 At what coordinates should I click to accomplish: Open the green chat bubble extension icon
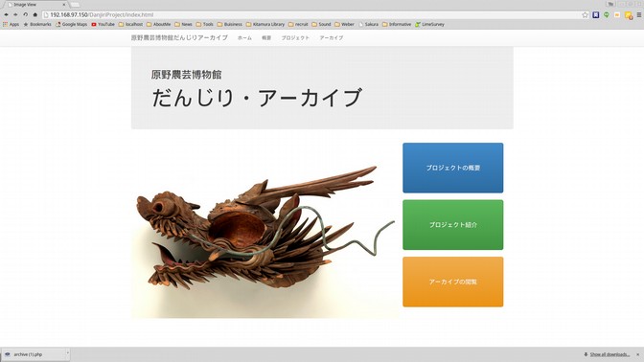[x=607, y=14]
